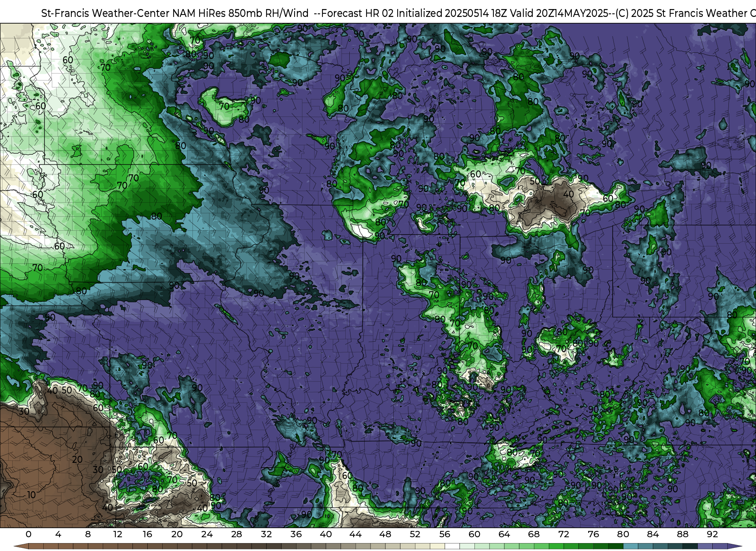This screenshot has height=551, width=756.
Task: Select the "NAM HiRes 850mb RH/Wind" title text
Action: click(241, 13)
